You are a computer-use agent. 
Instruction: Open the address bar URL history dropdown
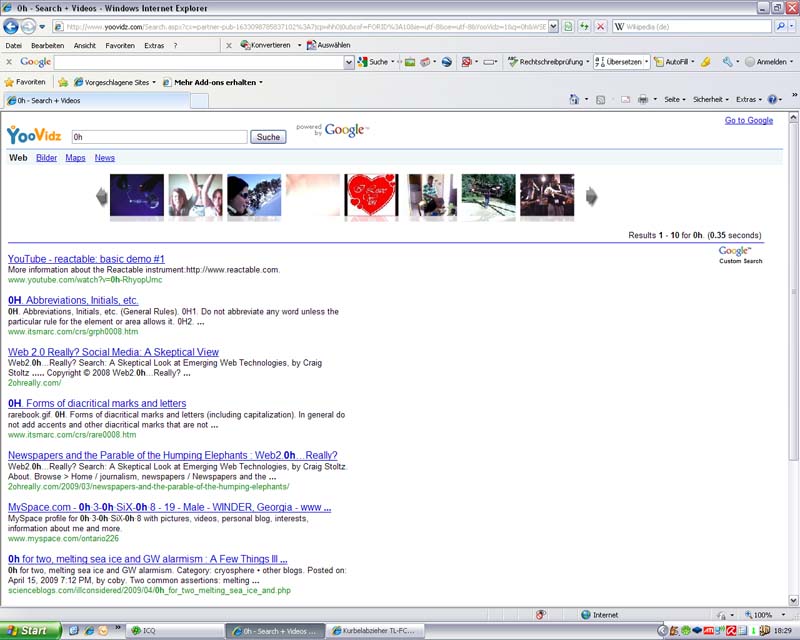553,27
